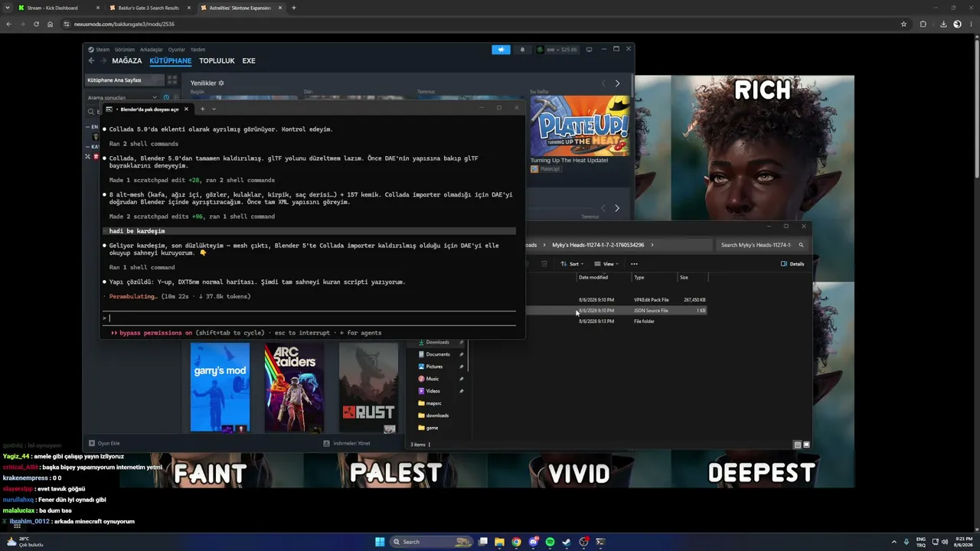Open Görünüm menu in Steam
980x551 pixels.
point(125,50)
